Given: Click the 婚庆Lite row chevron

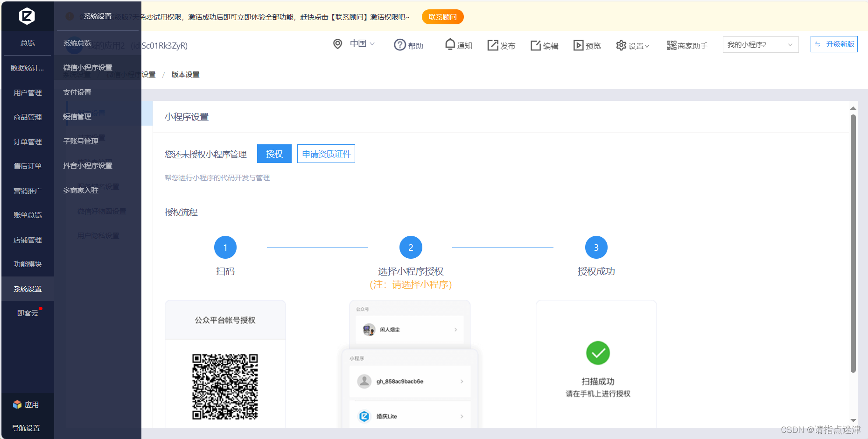Looking at the screenshot, I should click(462, 416).
